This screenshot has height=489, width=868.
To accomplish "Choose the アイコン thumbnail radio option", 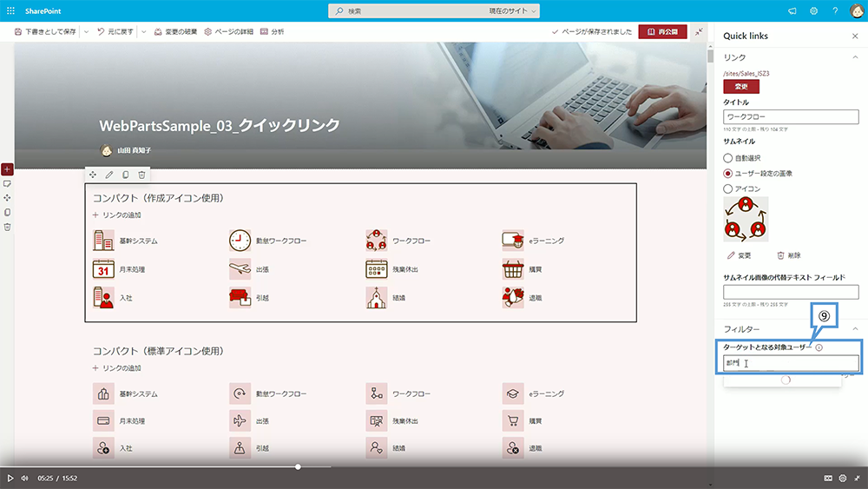I will coord(728,188).
